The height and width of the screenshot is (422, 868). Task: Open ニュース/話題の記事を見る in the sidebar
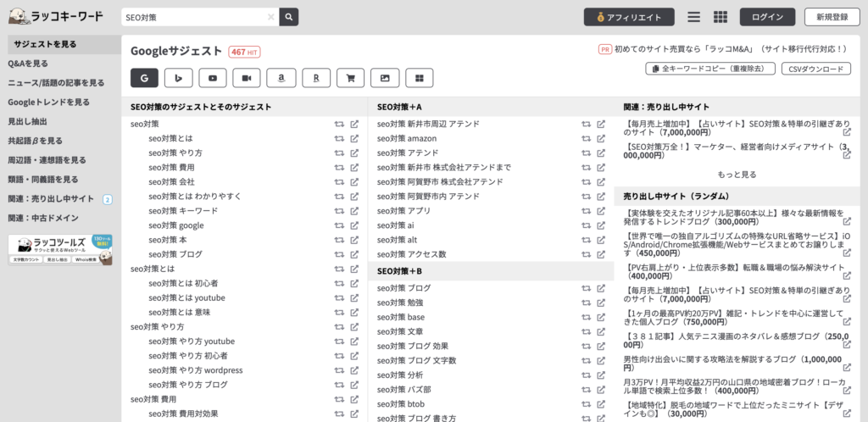tap(56, 83)
